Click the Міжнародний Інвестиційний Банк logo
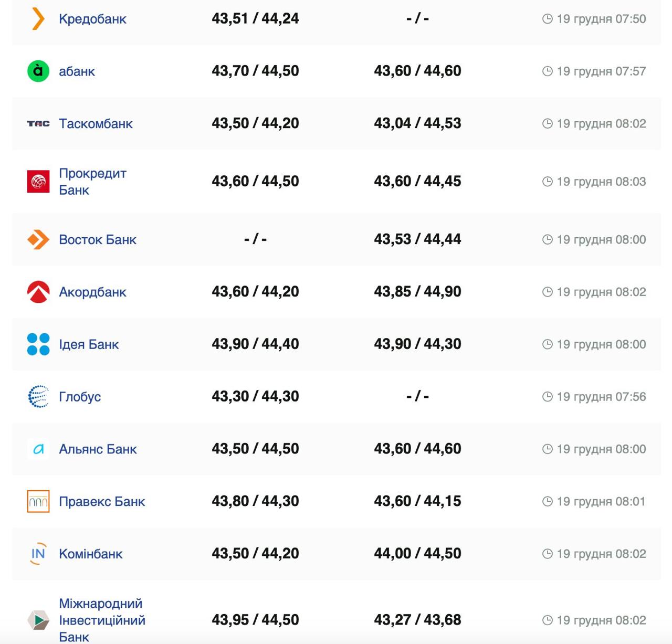672x644 pixels. pos(38,620)
